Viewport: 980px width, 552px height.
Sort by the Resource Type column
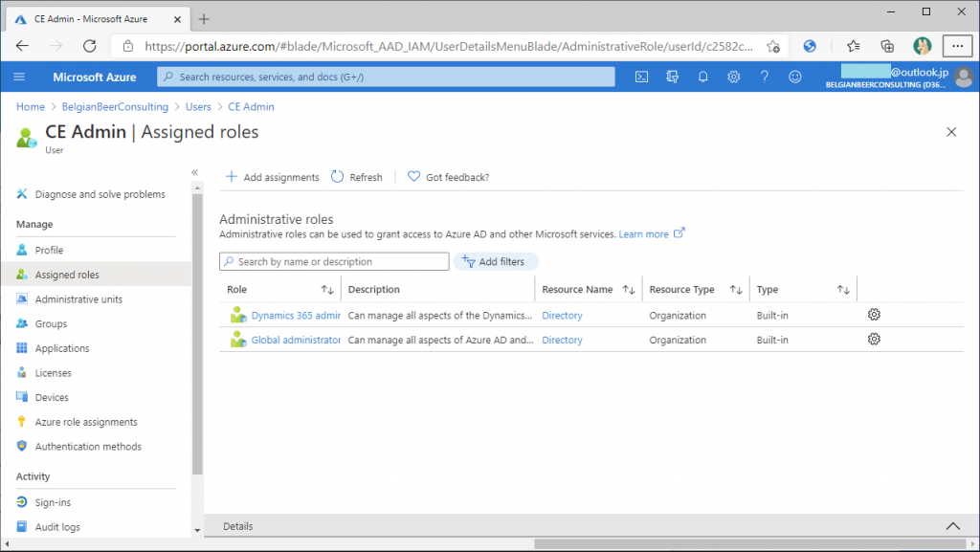736,290
